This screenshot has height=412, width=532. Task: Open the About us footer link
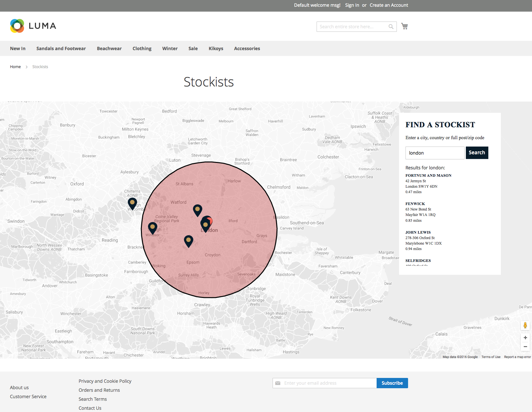(19, 388)
